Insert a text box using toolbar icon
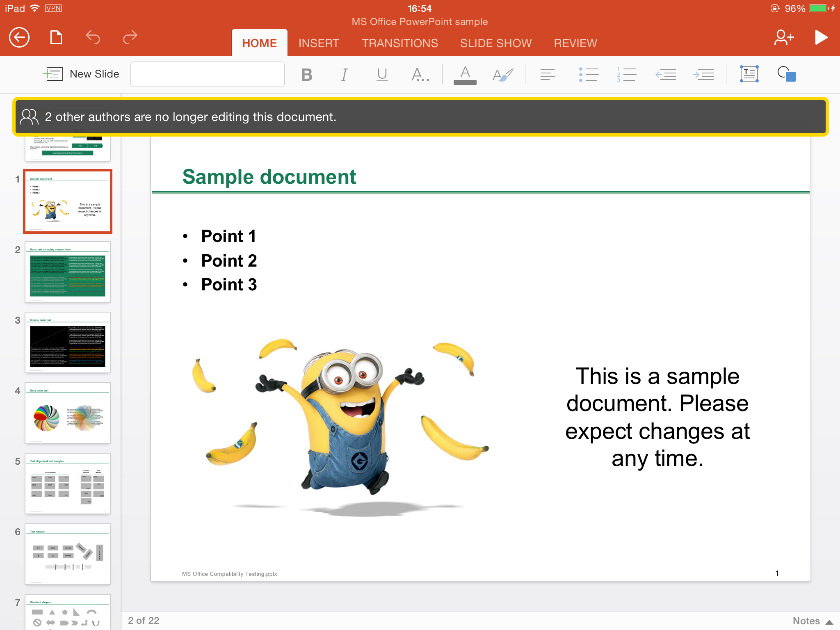 pyautogui.click(x=749, y=74)
